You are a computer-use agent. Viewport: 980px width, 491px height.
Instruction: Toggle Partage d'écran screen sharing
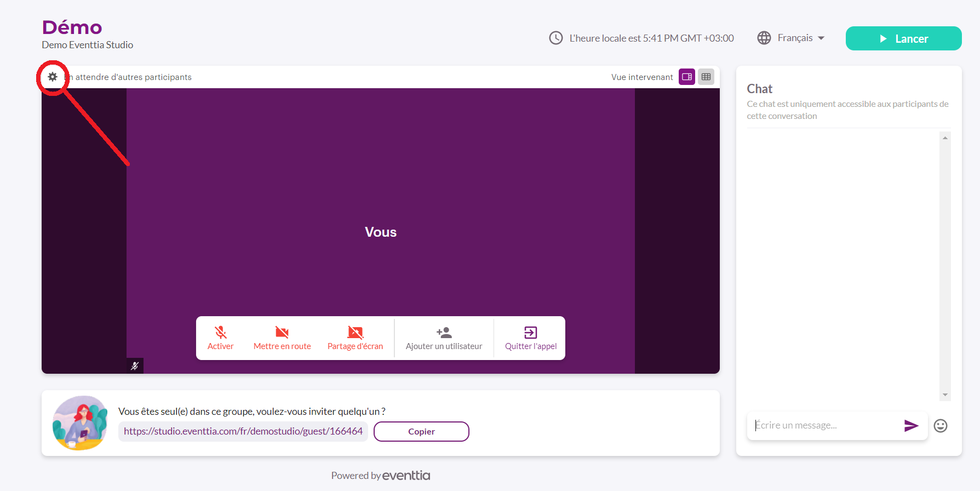355,338
